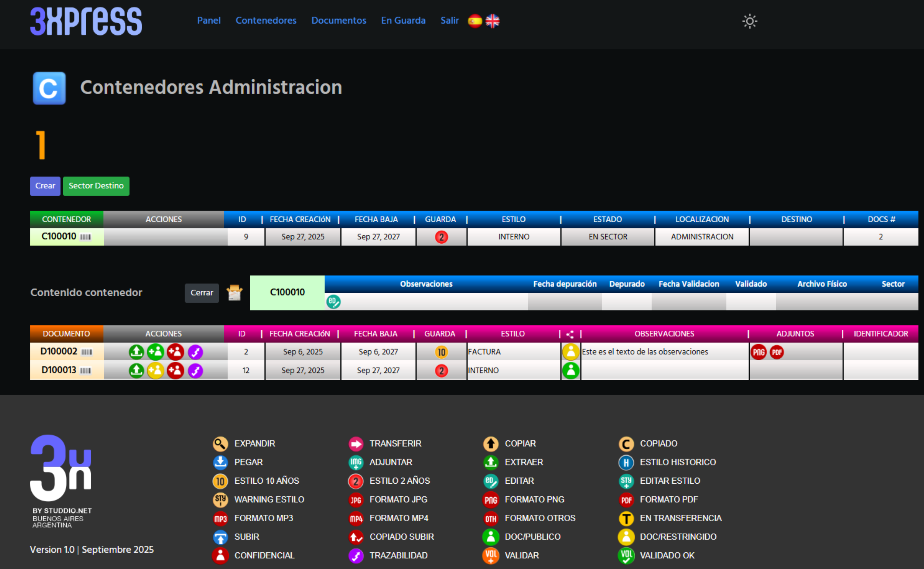Click Cerrar to close container content
This screenshot has height=569, width=924.
201,293
